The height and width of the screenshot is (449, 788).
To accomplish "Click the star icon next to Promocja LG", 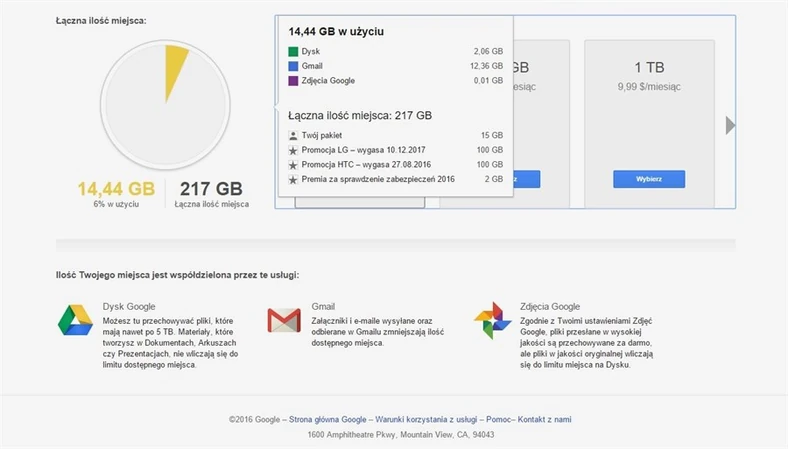I will tap(293, 150).
